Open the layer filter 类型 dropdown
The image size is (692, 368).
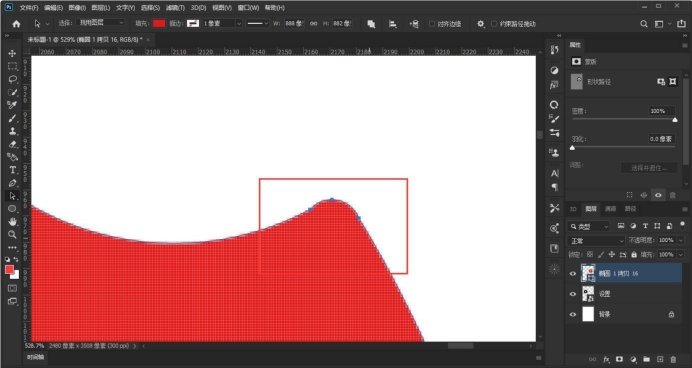tap(589, 226)
